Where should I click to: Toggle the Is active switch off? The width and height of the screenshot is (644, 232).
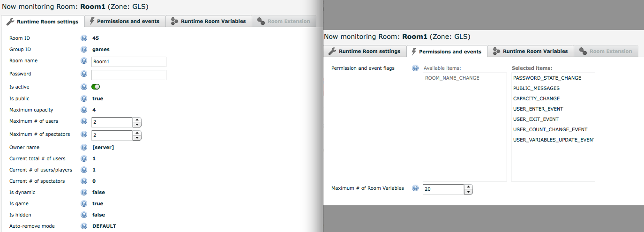[96, 87]
